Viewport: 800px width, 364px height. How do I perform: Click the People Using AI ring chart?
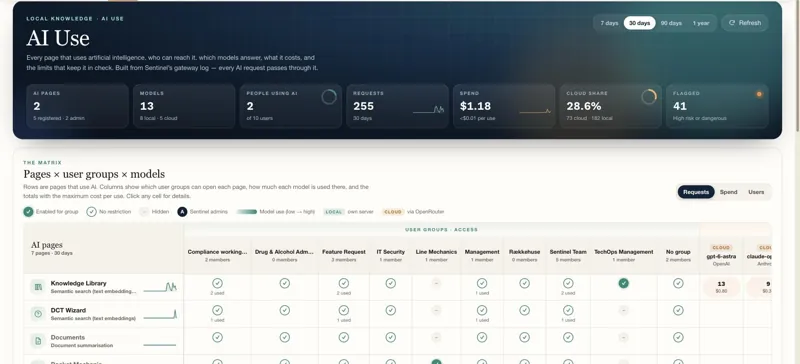point(329,97)
